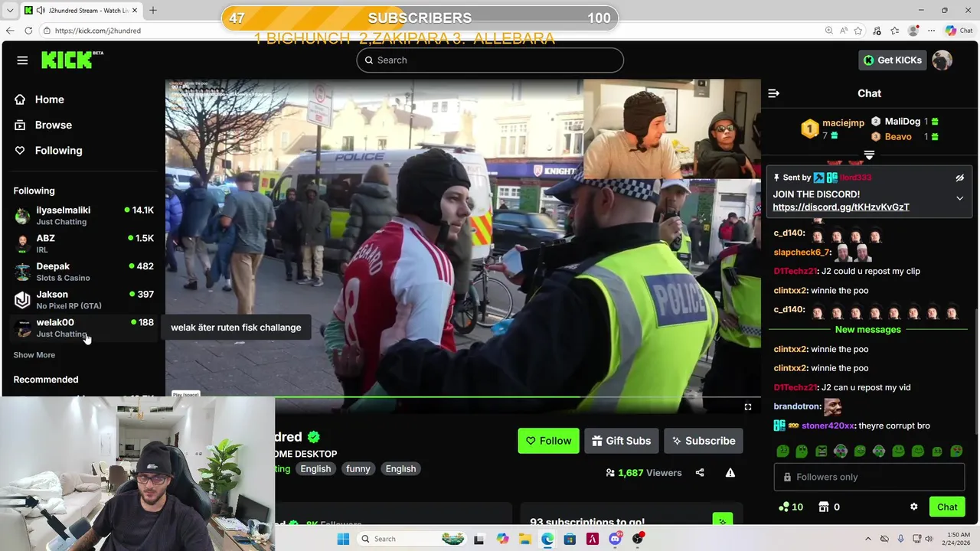The image size is (980, 551).
Task: Click the taskbar microphone icon
Action: point(900,539)
